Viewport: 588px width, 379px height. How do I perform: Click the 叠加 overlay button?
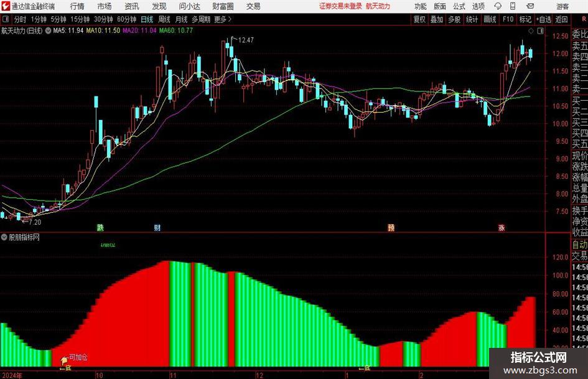click(x=437, y=19)
